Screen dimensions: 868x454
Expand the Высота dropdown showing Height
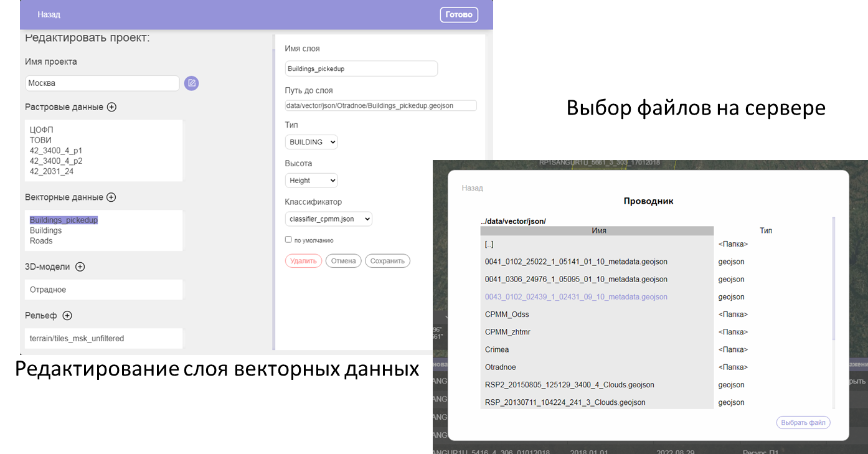[311, 181]
